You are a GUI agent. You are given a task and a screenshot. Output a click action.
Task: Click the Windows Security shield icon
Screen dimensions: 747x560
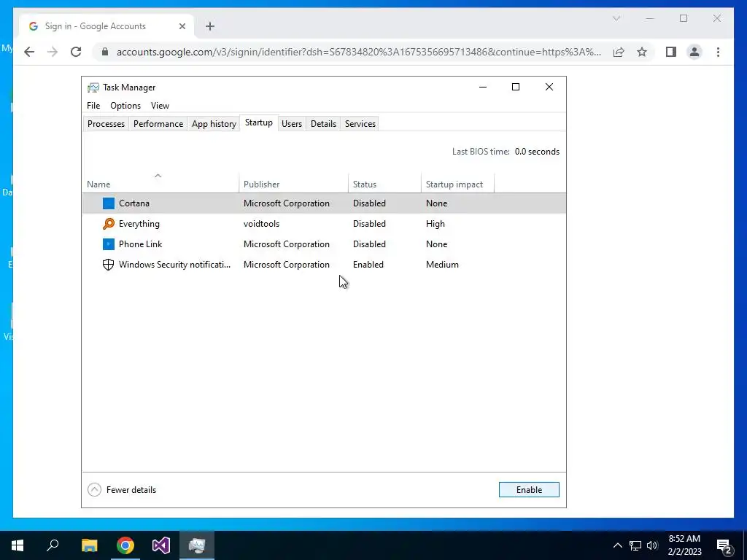109,265
